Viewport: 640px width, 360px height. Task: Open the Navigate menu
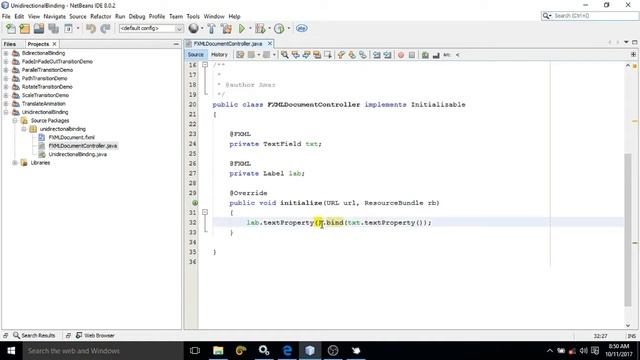[x=54, y=16]
